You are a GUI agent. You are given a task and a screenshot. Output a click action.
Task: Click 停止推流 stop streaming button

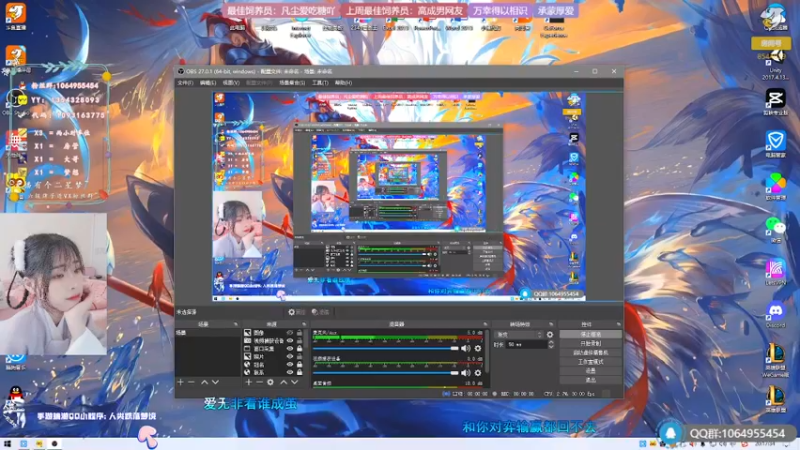pyautogui.click(x=590, y=334)
